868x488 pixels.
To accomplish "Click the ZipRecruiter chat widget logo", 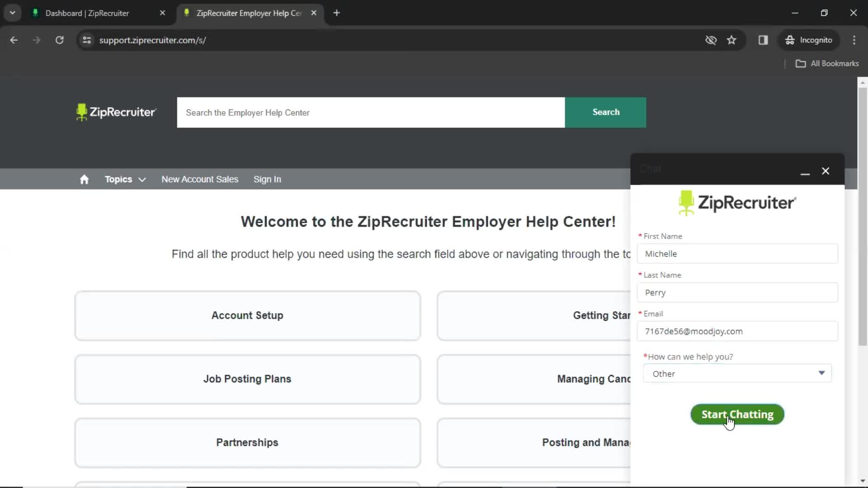I will [737, 202].
